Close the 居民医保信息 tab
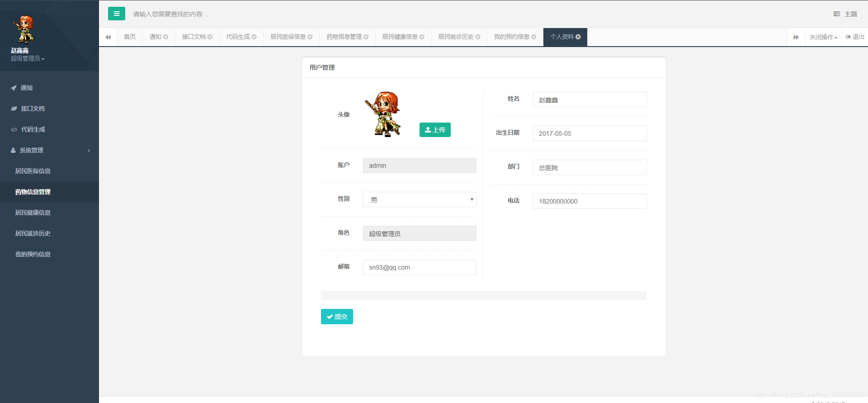 (x=310, y=37)
